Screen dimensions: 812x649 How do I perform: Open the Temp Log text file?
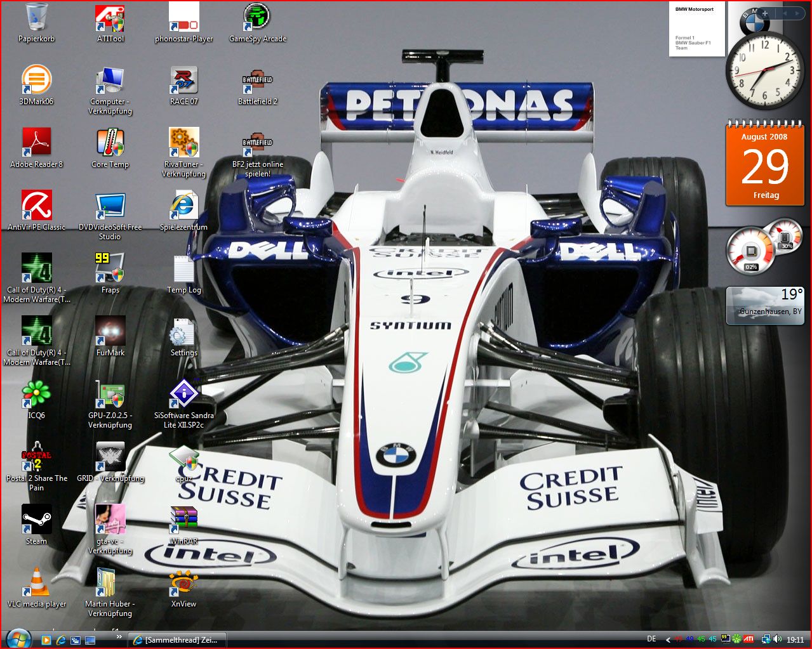(184, 274)
